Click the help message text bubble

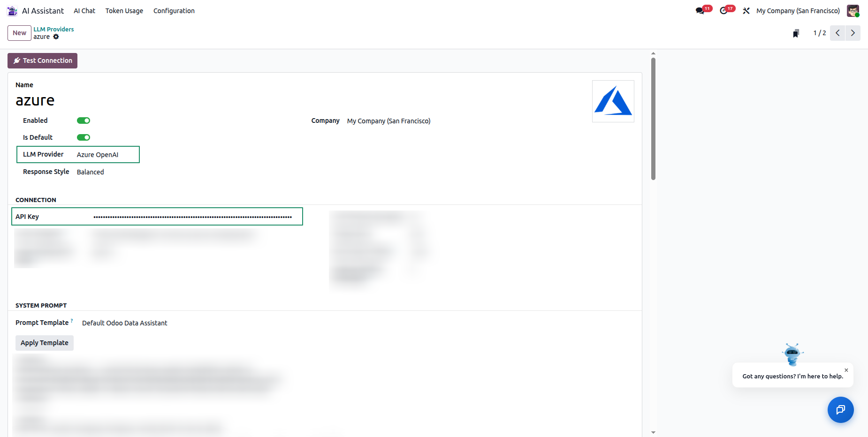tap(793, 376)
